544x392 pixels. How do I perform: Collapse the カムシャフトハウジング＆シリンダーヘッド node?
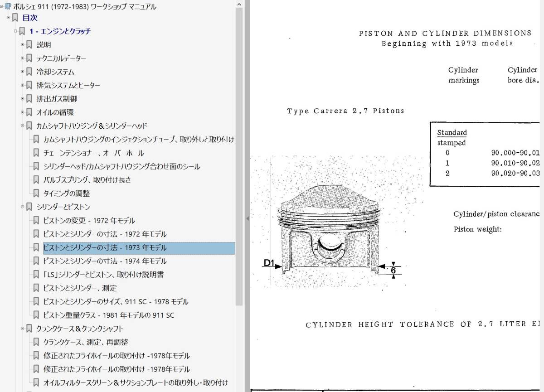[23, 126]
